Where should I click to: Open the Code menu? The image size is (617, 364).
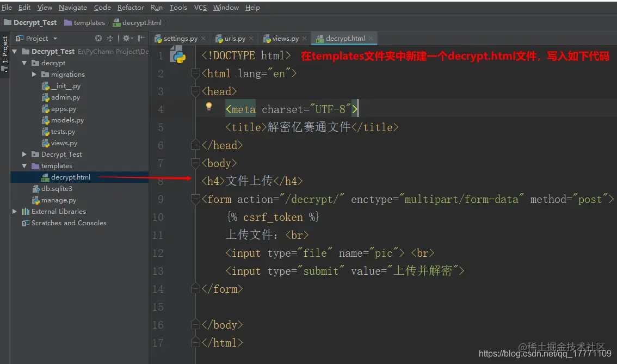click(102, 8)
